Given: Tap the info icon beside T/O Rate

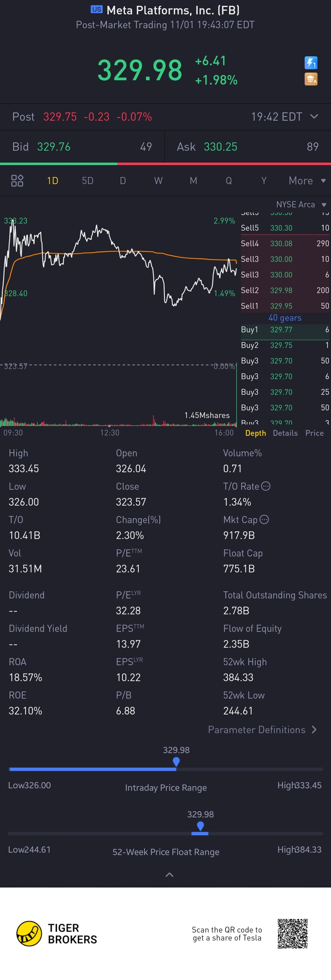Looking at the screenshot, I should 266,486.
